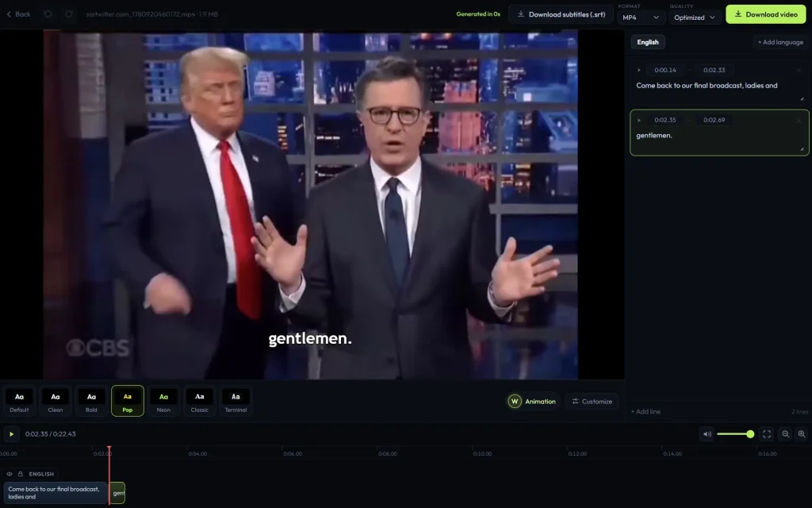Jump to 0:12.00 on the timeline ruler
This screenshot has width=812, height=508.
point(577,453)
